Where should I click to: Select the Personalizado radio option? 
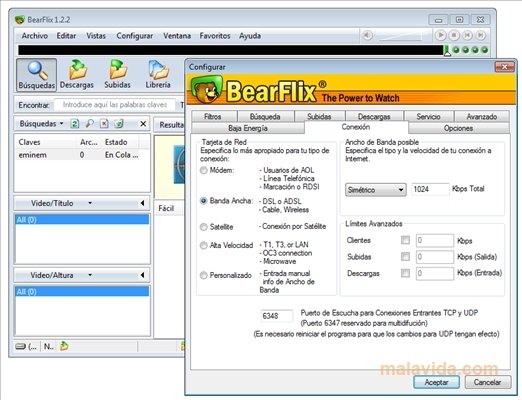coord(203,275)
